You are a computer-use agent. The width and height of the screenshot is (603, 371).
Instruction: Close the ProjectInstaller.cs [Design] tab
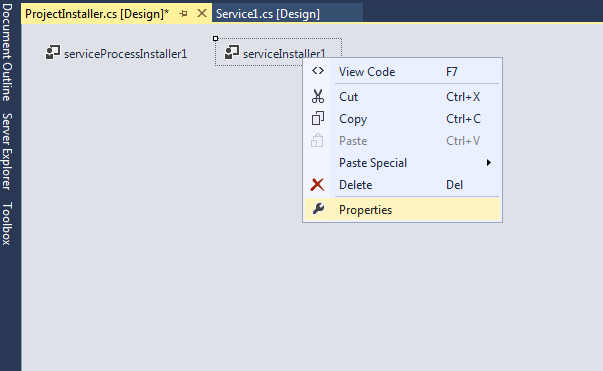(x=202, y=13)
